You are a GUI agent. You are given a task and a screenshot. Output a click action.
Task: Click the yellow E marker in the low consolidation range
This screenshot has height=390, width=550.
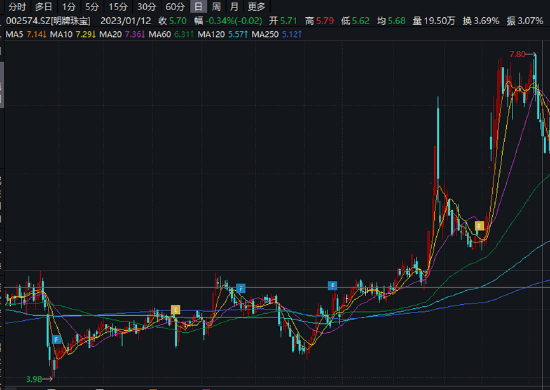tap(175, 310)
